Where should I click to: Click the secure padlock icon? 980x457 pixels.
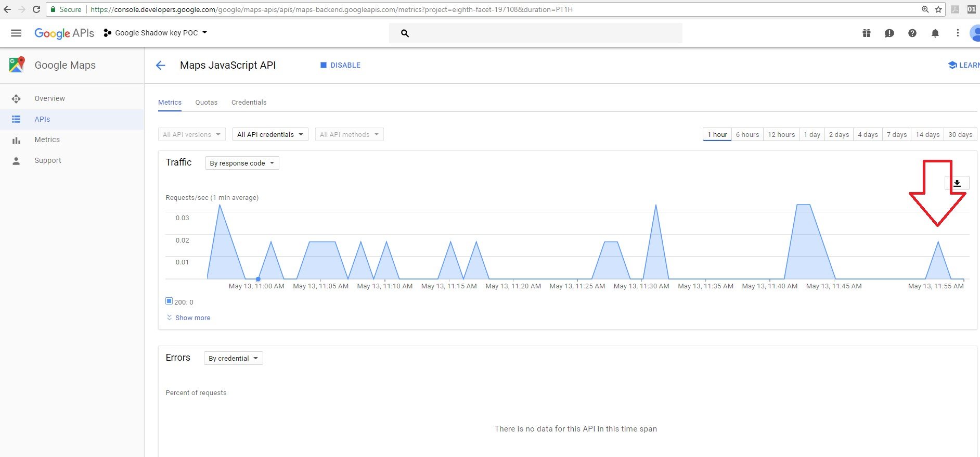tap(53, 9)
